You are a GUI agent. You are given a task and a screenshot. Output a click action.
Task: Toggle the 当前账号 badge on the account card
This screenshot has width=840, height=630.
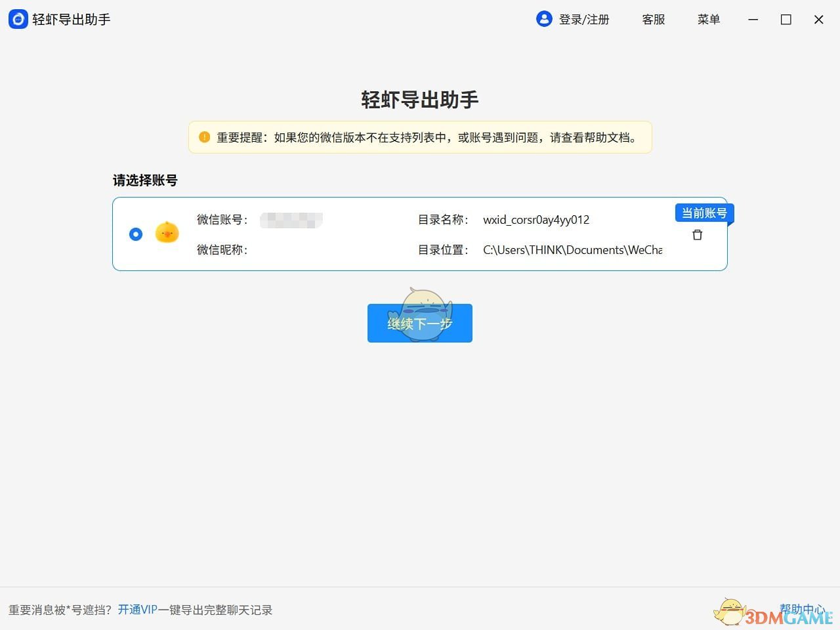click(x=704, y=213)
